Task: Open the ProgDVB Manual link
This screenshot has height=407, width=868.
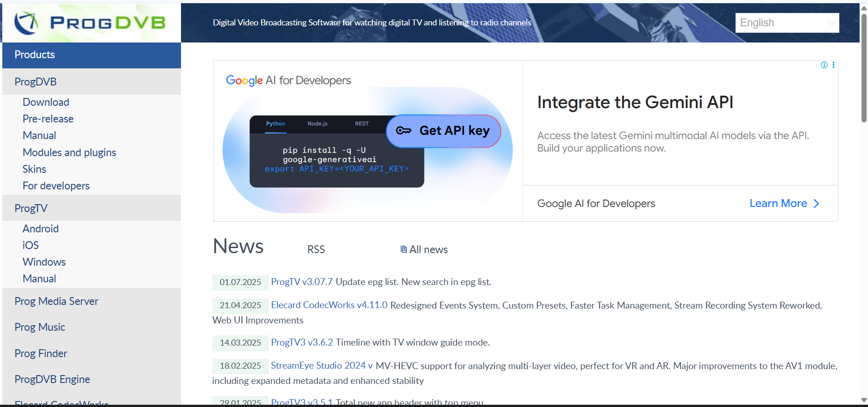Action: click(39, 135)
